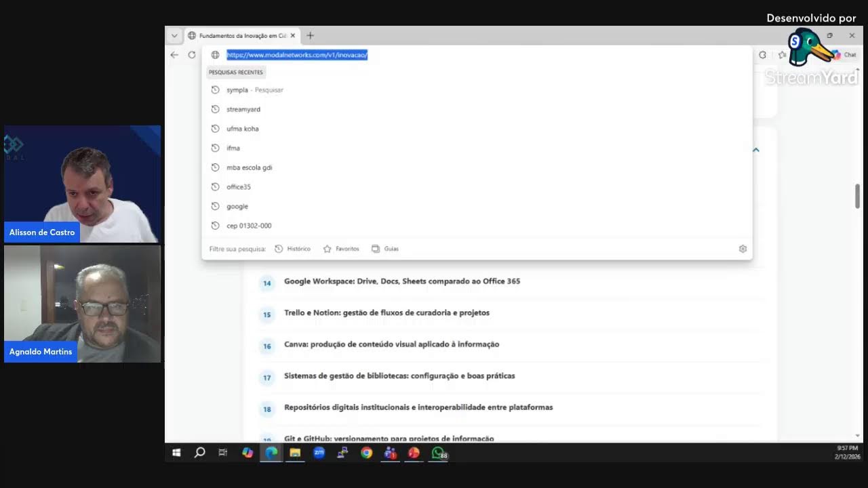This screenshot has height=488, width=868.
Task: Click the highlighted modalnetworks URL in the address bar
Action: (x=297, y=55)
